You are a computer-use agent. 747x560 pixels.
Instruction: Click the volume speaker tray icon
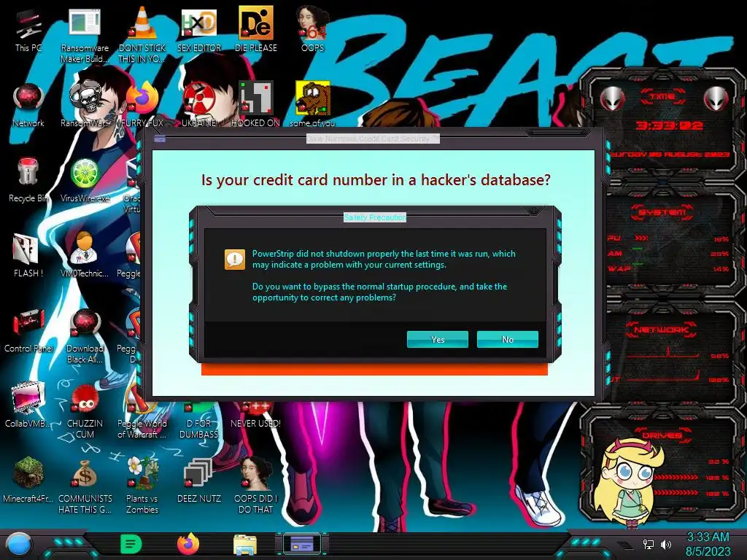pyautogui.click(x=666, y=544)
